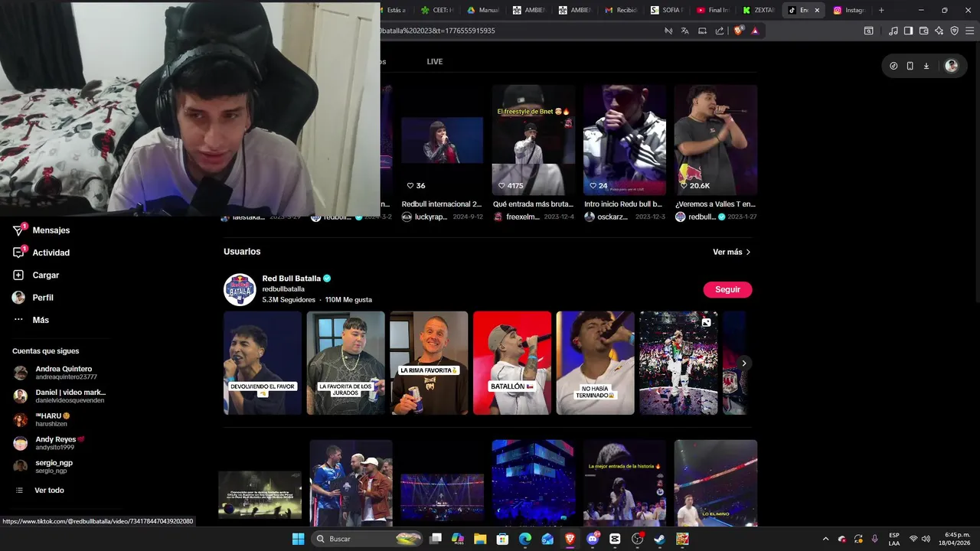Open Mensajes icon in TikTok sidebar
The height and width of the screenshot is (551, 980).
(x=18, y=230)
